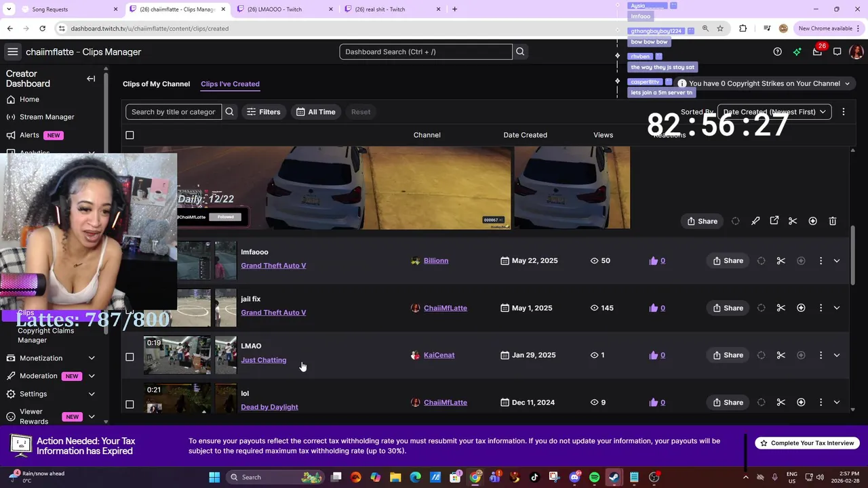Viewport: 868px width, 488px height.
Task: Select all clips header checkbox
Action: pos(130,135)
